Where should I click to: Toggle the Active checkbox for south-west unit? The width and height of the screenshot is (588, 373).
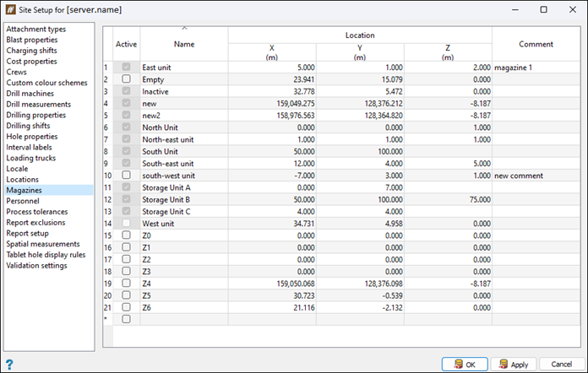(x=126, y=175)
